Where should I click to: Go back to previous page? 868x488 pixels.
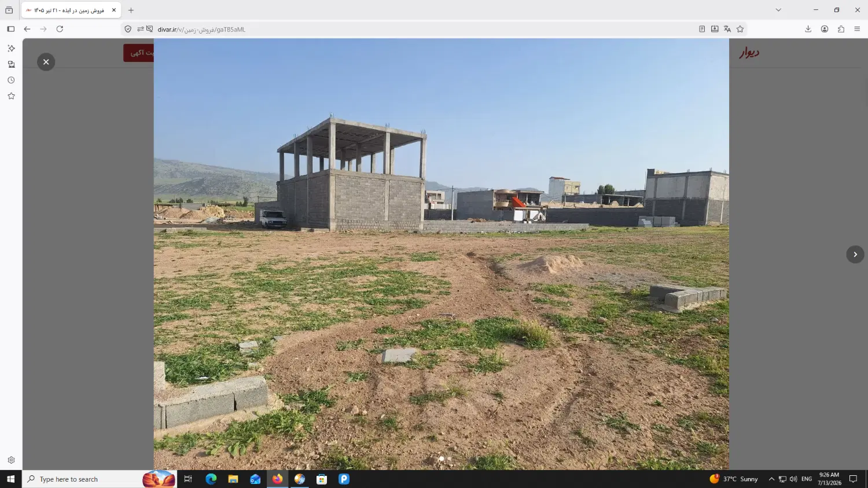coord(27,29)
